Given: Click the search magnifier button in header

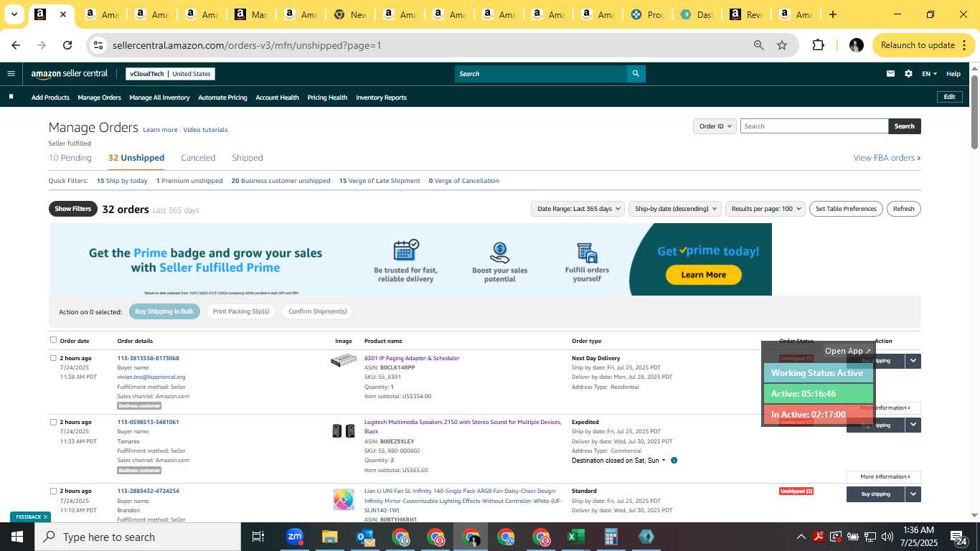Looking at the screenshot, I should pyautogui.click(x=636, y=74).
